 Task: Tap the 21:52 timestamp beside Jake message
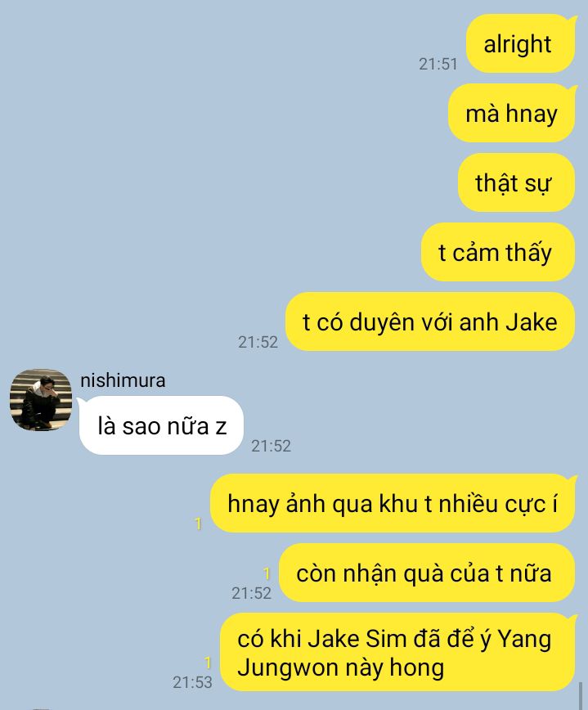(x=258, y=342)
